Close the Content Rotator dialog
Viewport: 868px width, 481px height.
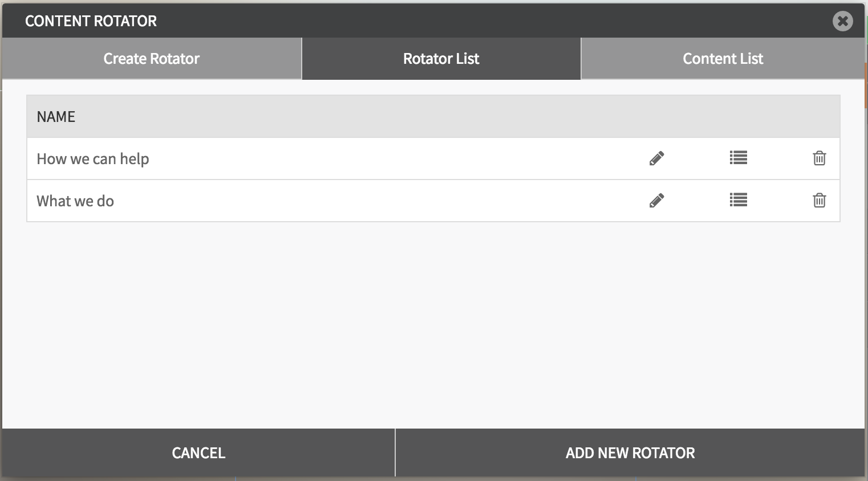coord(842,21)
